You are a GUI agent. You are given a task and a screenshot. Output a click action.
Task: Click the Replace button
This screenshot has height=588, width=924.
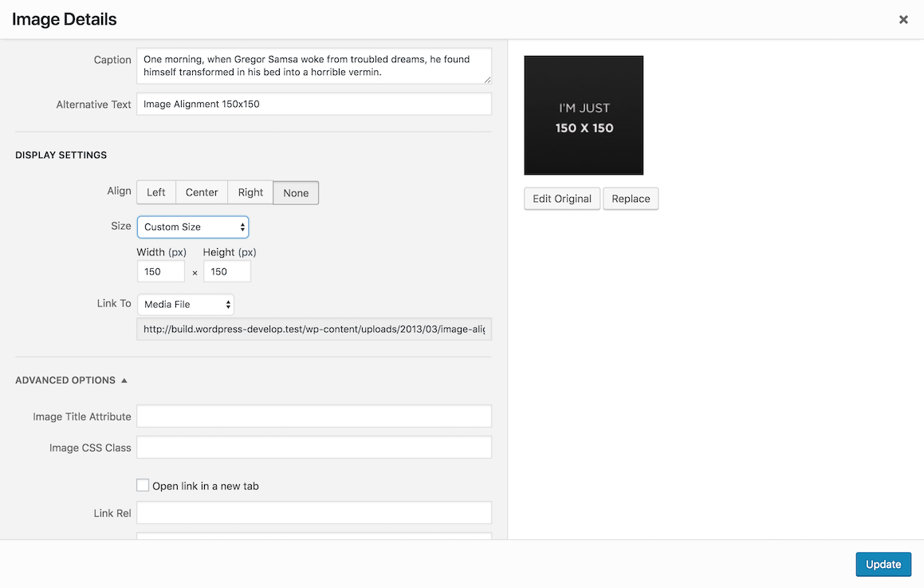pos(631,199)
